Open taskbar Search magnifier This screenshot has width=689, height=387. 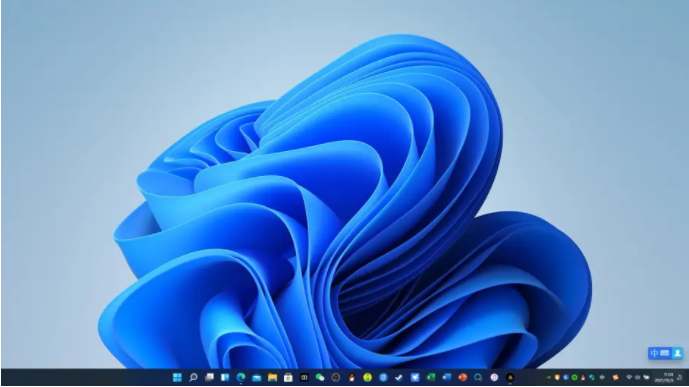tap(193, 377)
